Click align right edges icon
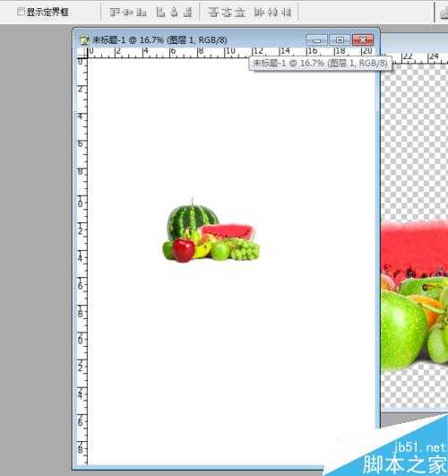The height and width of the screenshot is (476, 448). tap(188, 13)
